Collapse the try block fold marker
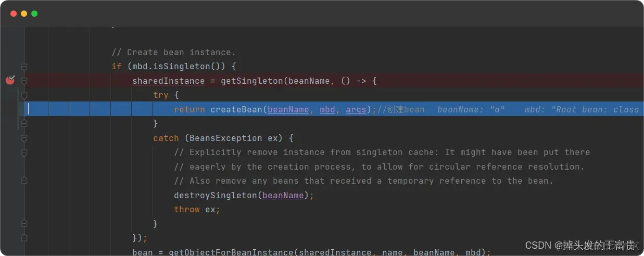Image resolution: width=644 pixels, height=256 pixels. click(x=24, y=95)
